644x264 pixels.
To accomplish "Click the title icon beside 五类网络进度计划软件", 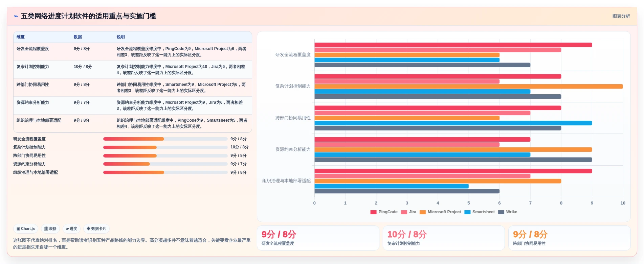I will (x=16, y=16).
